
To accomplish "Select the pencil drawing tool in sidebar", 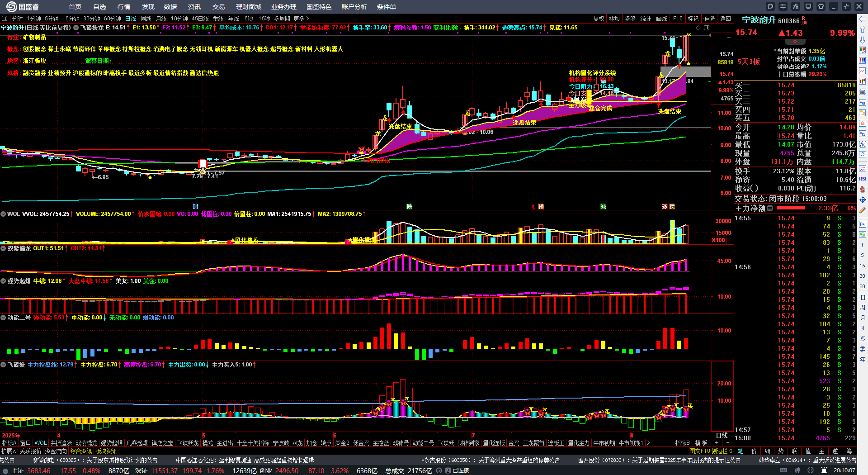I will [x=863, y=210].
